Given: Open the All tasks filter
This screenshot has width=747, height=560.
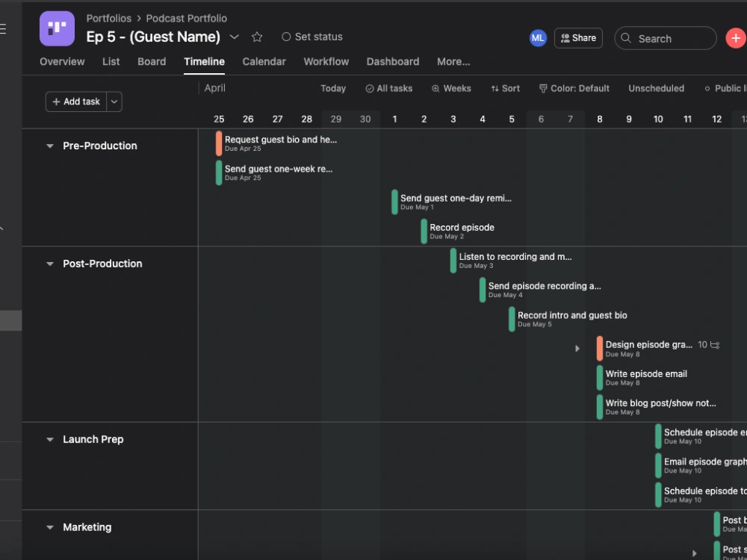Looking at the screenshot, I should point(388,88).
